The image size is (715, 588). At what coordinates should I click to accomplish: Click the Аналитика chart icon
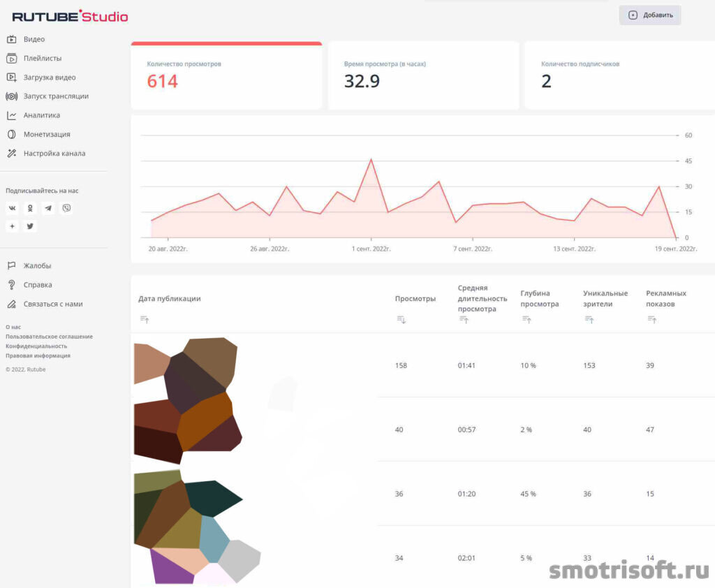pos(12,115)
